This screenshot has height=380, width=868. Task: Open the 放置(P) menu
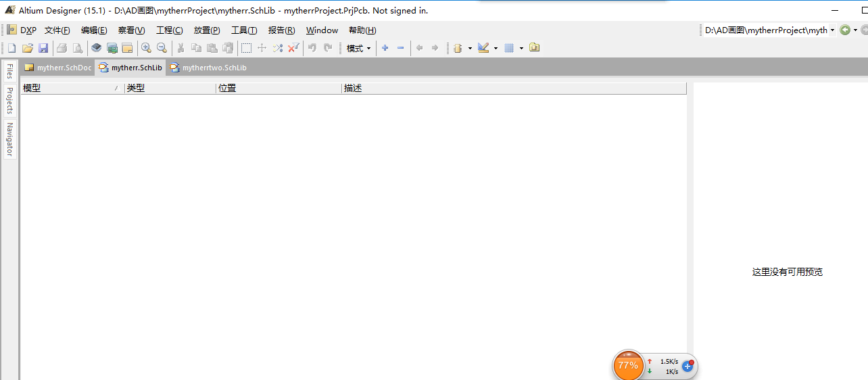coord(207,30)
